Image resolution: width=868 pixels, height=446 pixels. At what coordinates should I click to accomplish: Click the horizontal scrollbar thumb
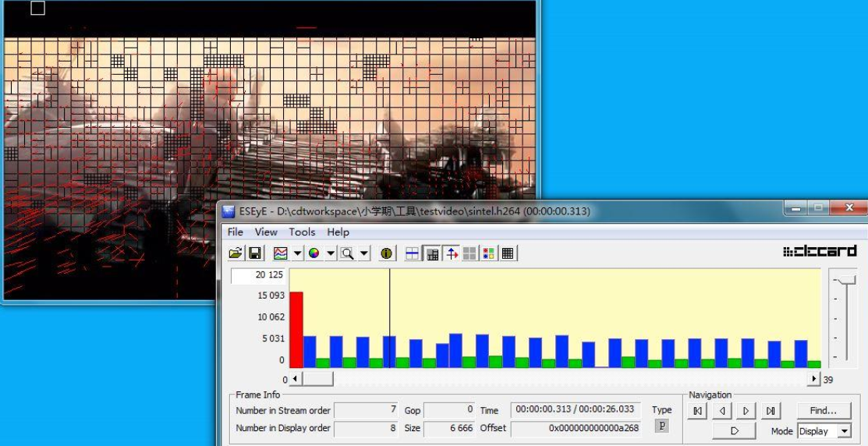pyautogui.click(x=317, y=379)
